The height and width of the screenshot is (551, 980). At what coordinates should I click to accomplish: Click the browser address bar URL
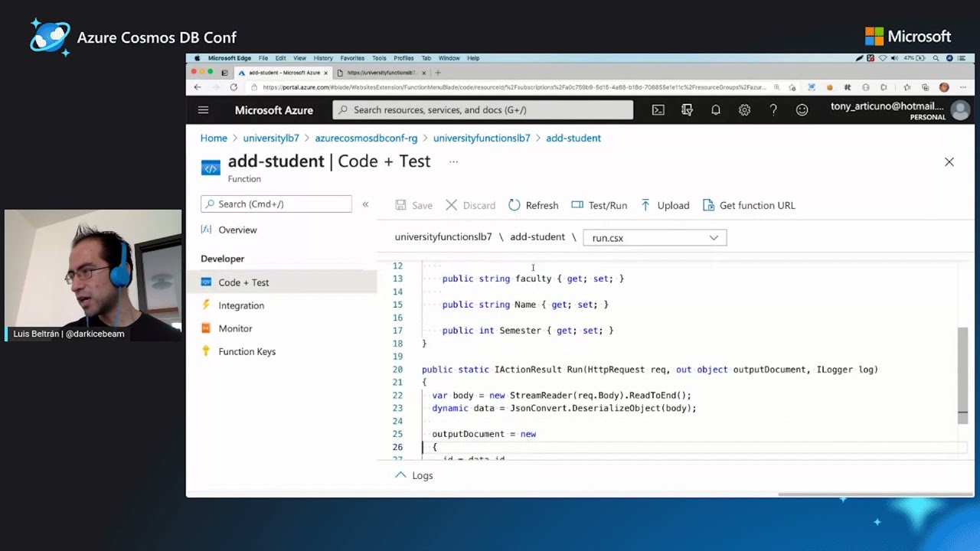coord(513,87)
